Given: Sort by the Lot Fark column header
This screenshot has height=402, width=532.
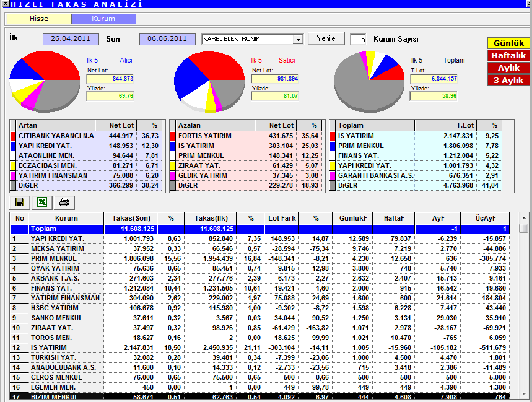Looking at the screenshot, I should pos(282,218).
